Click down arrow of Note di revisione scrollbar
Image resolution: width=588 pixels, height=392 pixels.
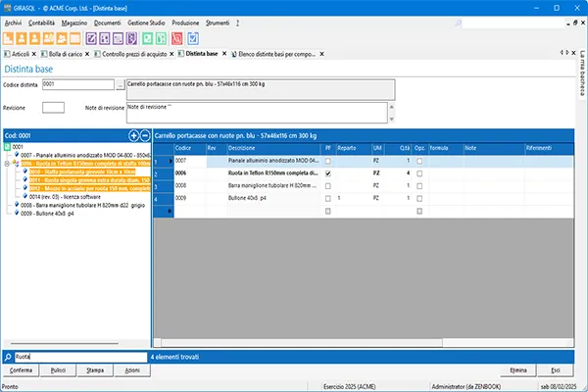(391, 119)
